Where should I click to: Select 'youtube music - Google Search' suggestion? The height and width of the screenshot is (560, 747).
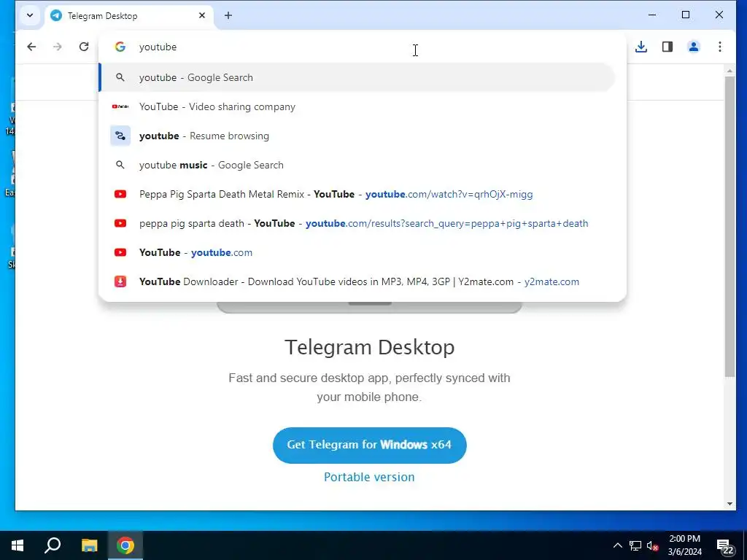pyautogui.click(x=357, y=165)
